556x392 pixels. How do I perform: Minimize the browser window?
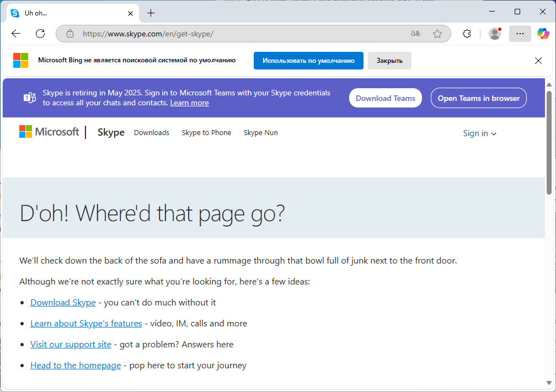click(492, 12)
